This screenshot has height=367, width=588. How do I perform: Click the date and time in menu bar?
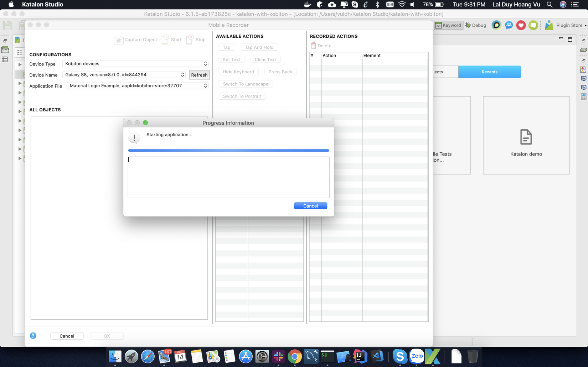pos(469,4)
